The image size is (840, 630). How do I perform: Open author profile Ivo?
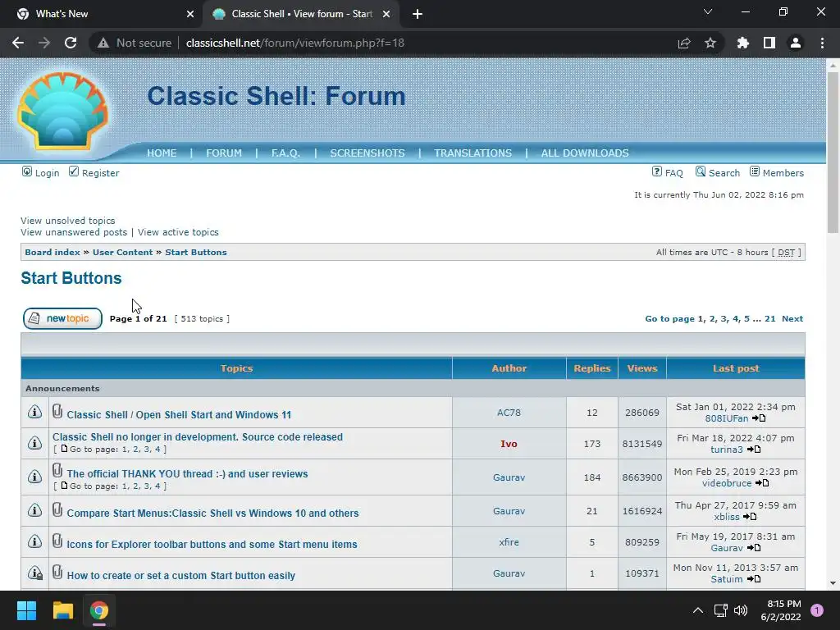click(509, 444)
